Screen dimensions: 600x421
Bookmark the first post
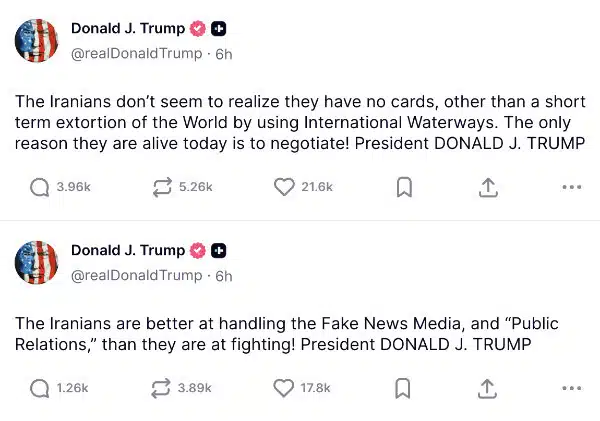coord(404,187)
